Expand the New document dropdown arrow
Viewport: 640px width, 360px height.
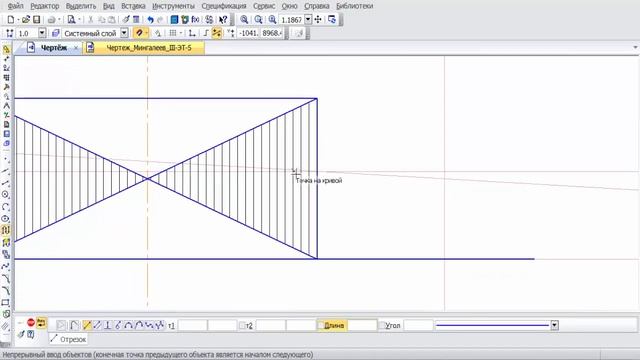(x=18, y=19)
